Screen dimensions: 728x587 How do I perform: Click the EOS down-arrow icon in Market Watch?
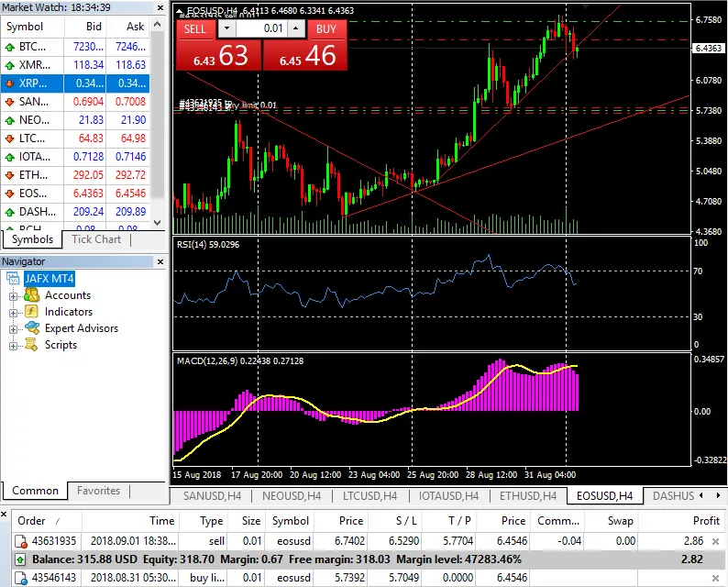(9, 194)
